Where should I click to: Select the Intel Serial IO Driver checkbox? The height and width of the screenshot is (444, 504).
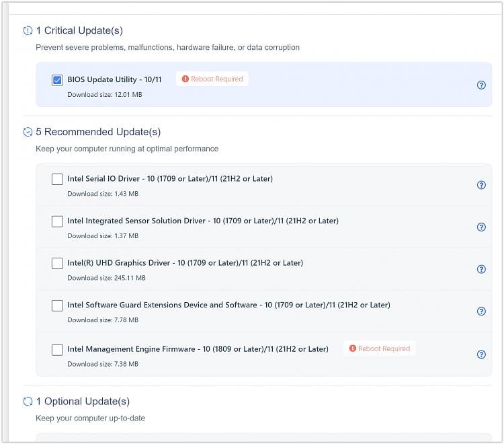tap(57, 180)
